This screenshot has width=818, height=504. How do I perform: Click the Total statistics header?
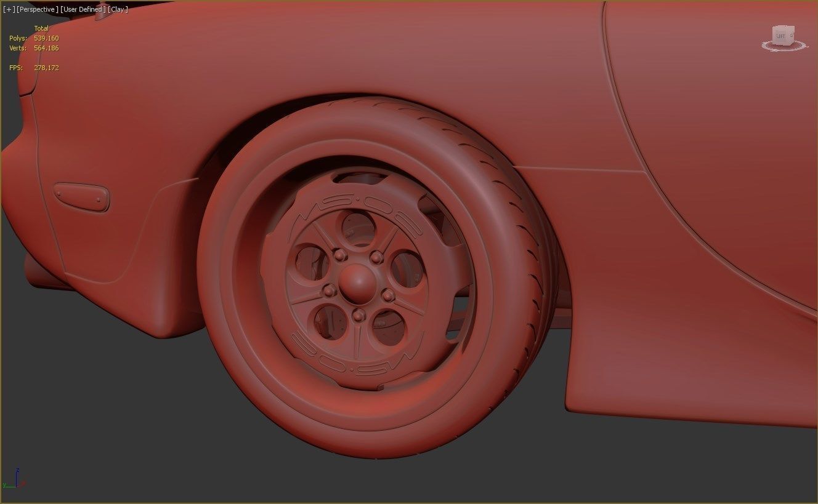[x=41, y=28]
